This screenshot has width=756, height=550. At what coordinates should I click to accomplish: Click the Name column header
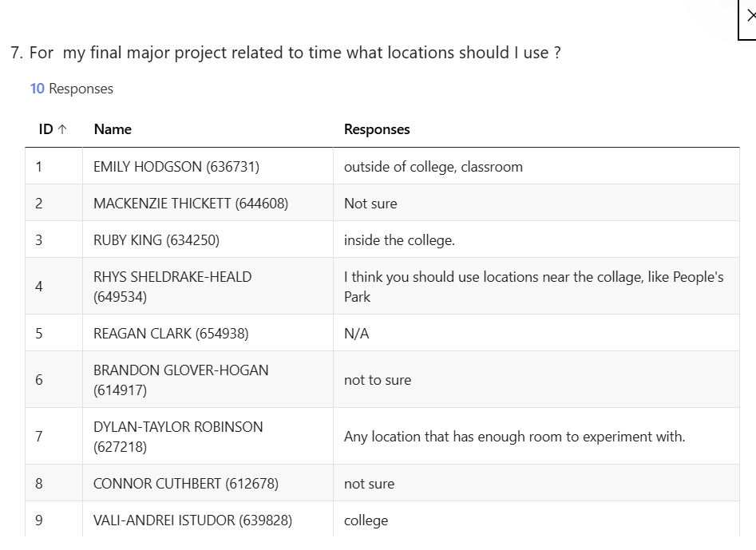(x=113, y=129)
